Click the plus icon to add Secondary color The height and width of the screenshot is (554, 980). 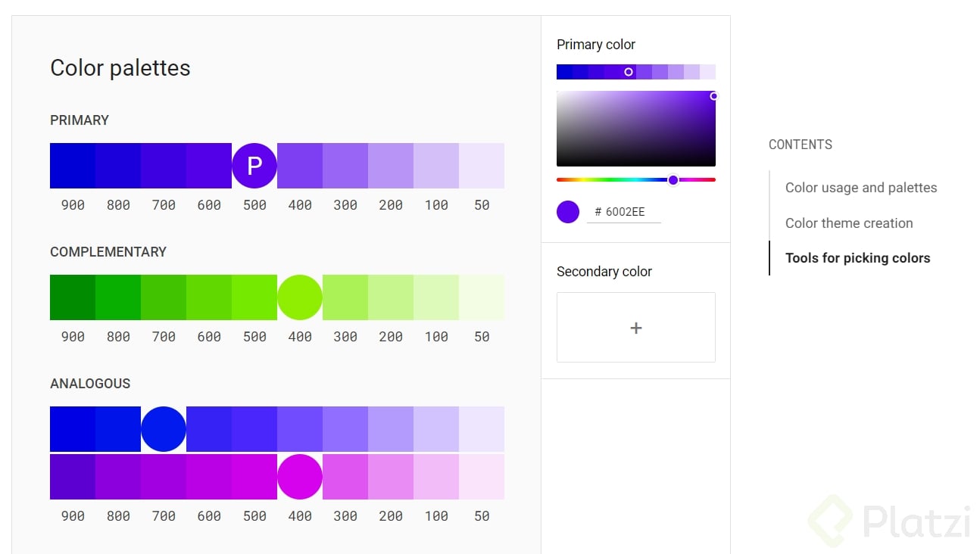click(636, 328)
